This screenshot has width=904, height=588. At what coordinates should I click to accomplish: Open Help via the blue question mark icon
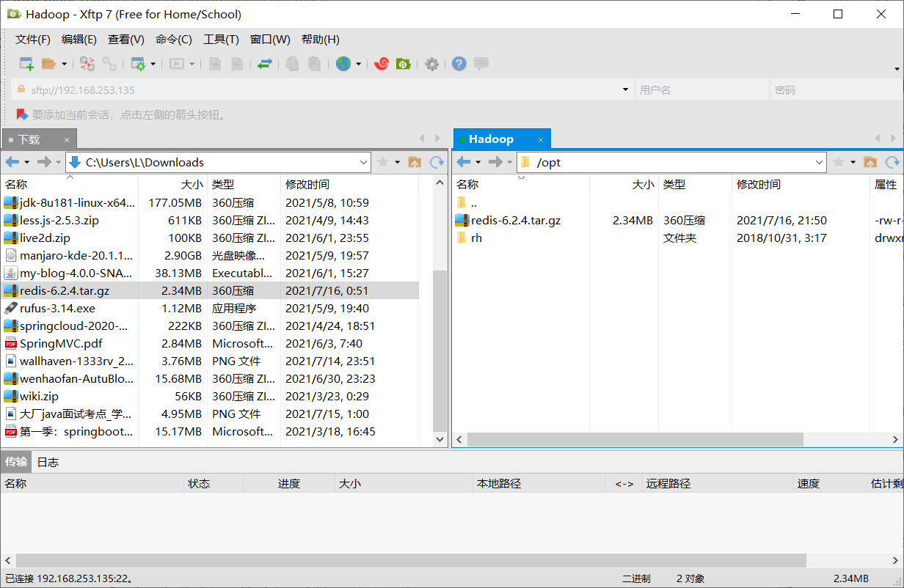[x=459, y=64]
